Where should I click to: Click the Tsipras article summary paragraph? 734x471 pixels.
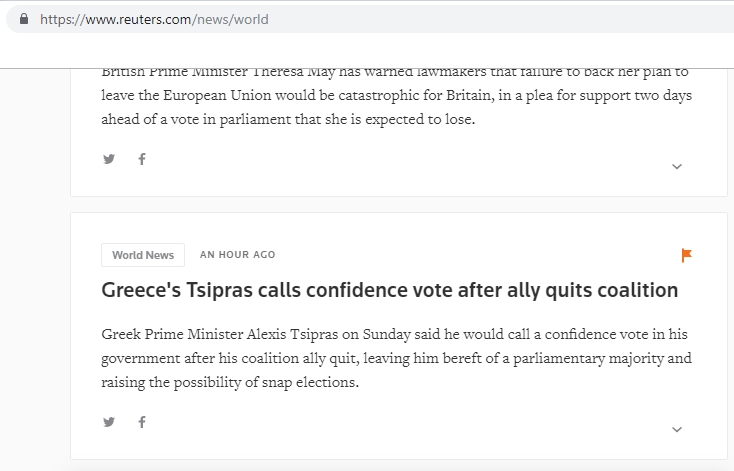pos(396,358)
